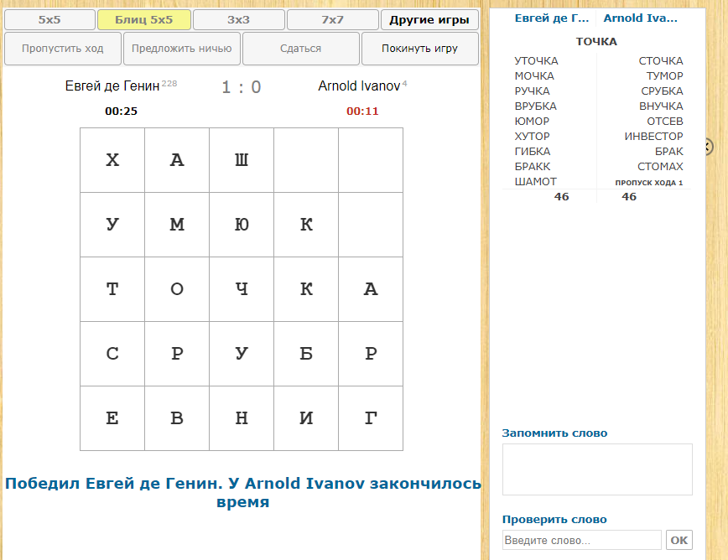Click the word ОТСЕВ in the list
728x560 pixels.
click(665, 121)
